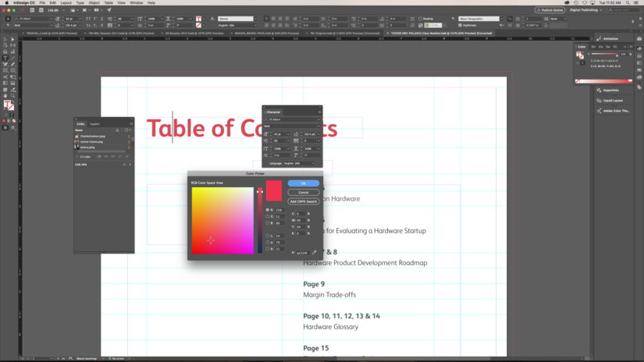Open the File menu
This screenshot has height=362, width=644.
[x=42, y=3]
